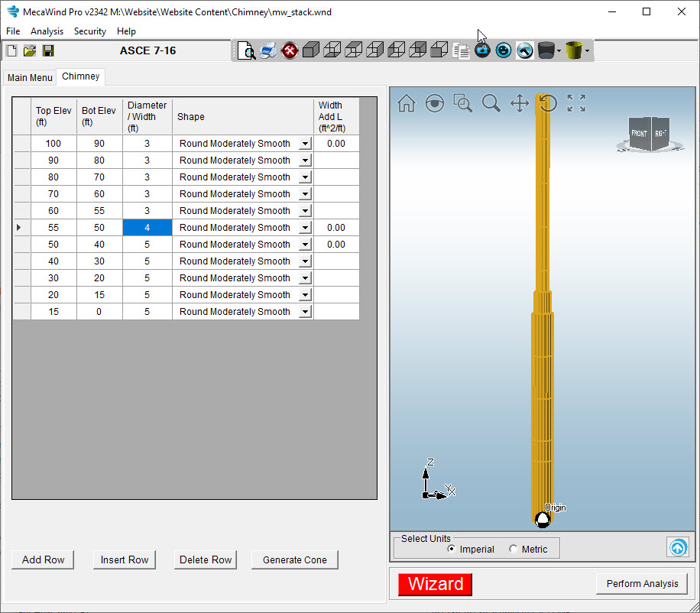700x613 pixels.
Task: Click the save floppy disk icon
Action: [48, 51]
